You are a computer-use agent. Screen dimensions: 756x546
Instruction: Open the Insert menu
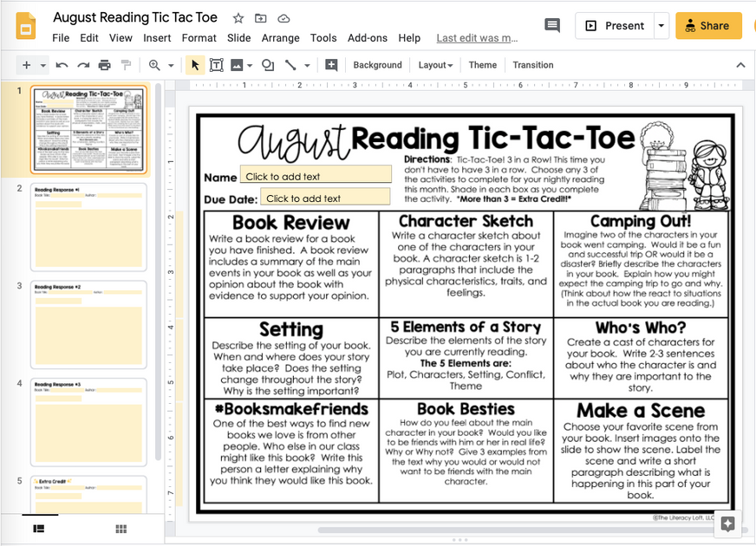point(157,37)
